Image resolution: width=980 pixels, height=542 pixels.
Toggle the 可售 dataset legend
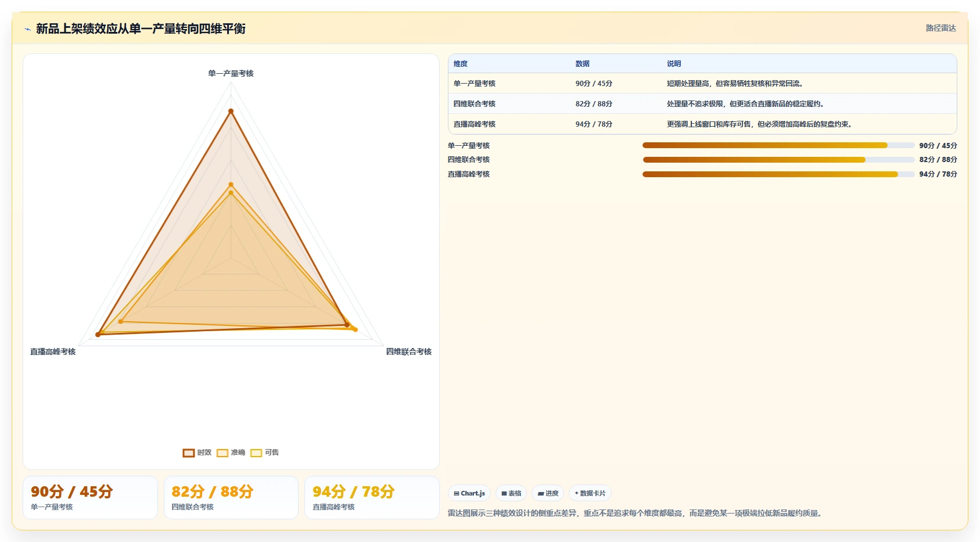[265, 453]
